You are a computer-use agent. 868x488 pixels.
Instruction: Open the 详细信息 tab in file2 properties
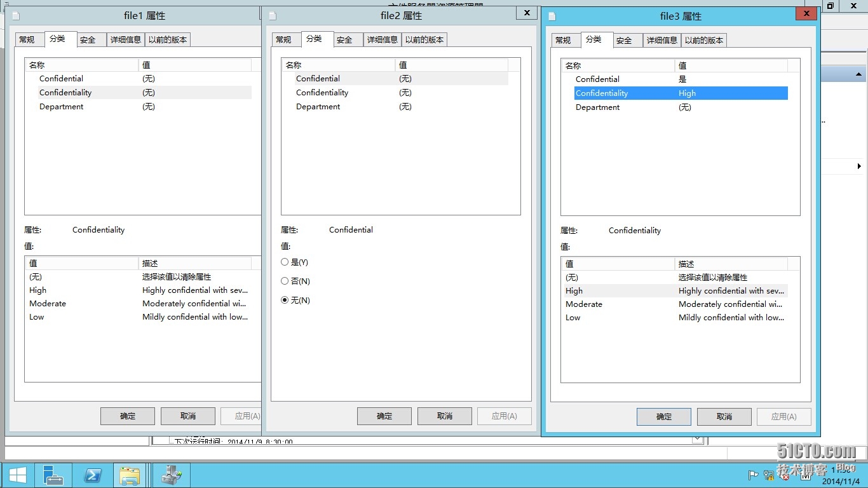383,39
